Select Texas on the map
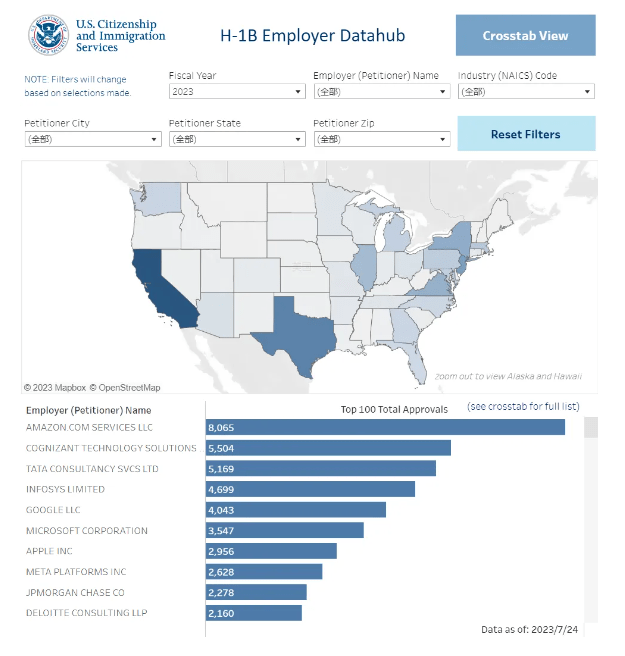Viewport: 625px width, 656px height. (303, 335)
